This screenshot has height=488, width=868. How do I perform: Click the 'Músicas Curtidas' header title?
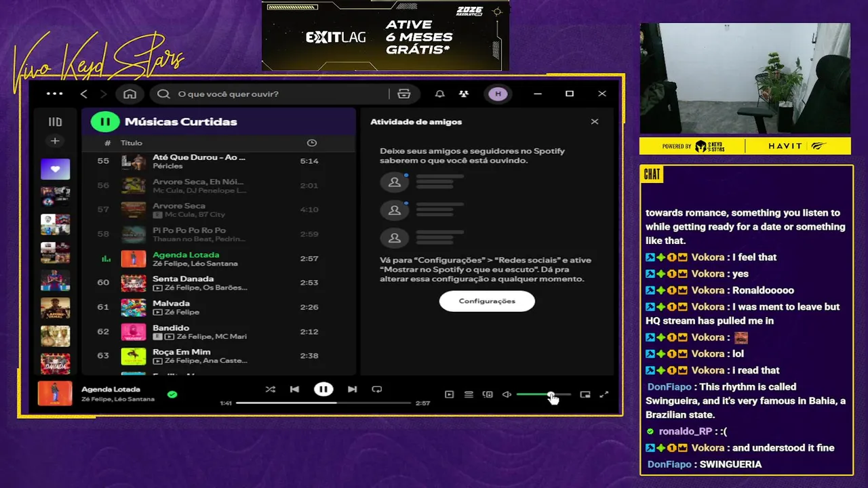(181, 122)
